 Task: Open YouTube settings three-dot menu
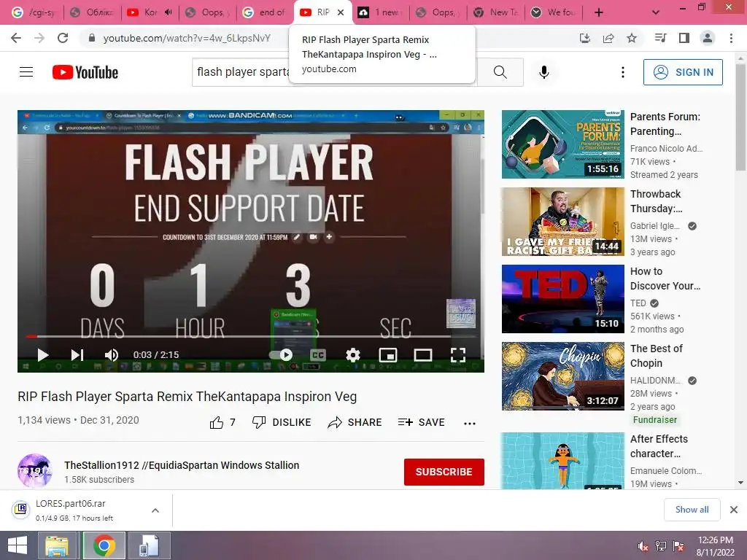623,72
